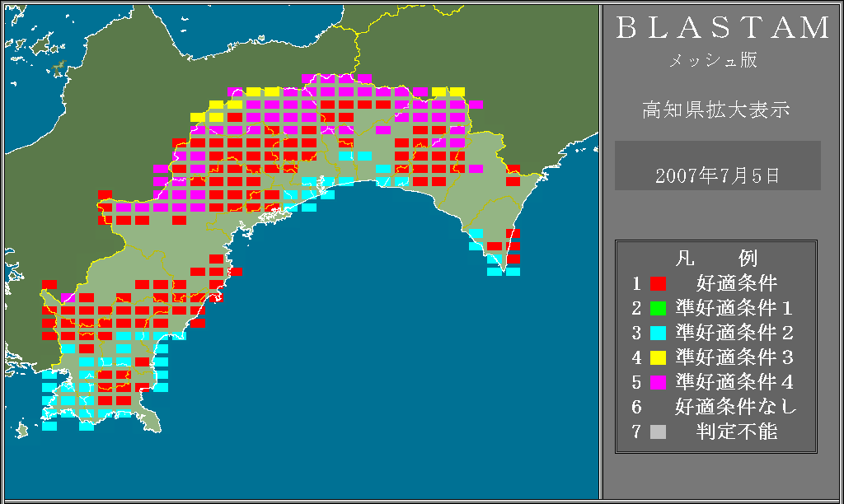
Task: Click the BLASTAM title text
Action: (723, 28)
